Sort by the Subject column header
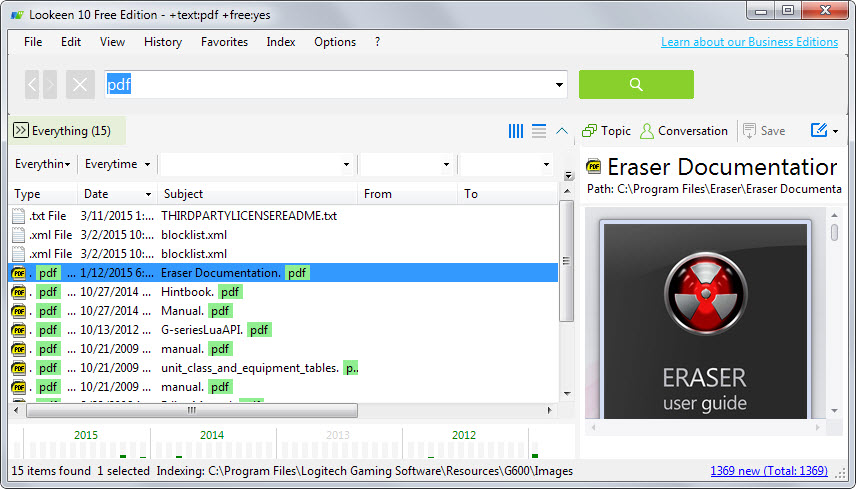 click(257, 194)
